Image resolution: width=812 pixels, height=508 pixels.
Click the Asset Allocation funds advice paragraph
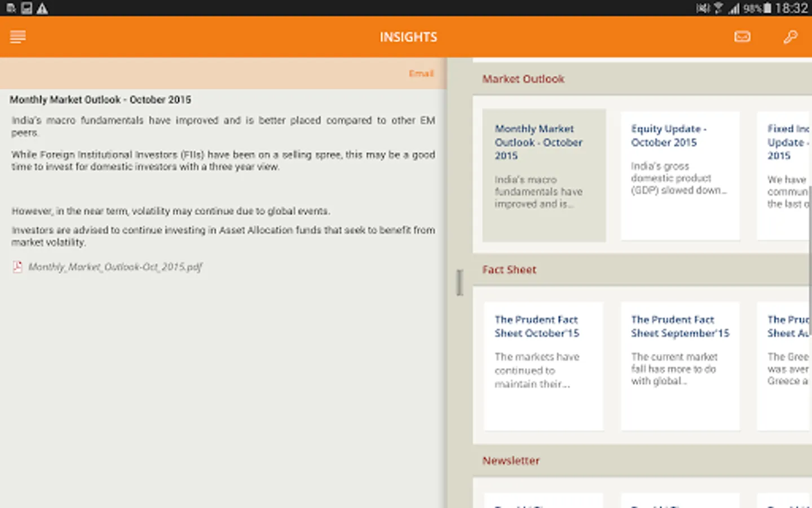[x=223, y=236]
